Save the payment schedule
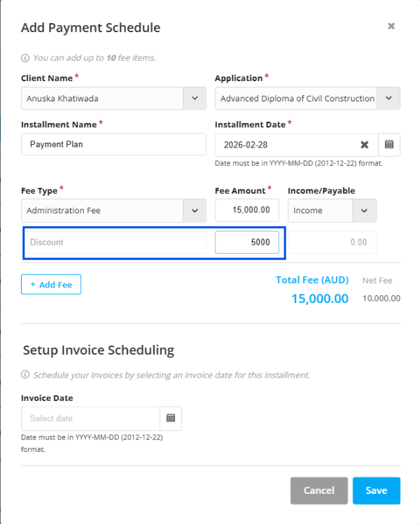This screenshot has width=420, height=524. coord(376,490)
